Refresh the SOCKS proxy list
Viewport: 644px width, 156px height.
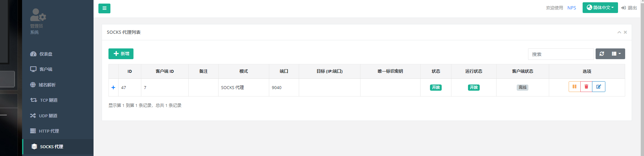coord(601,54)
